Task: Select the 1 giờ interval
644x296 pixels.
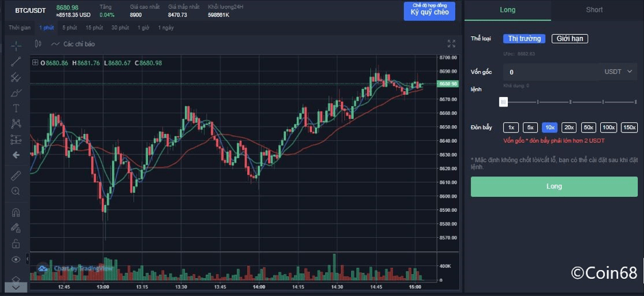Action: click(x=143, y=27)
